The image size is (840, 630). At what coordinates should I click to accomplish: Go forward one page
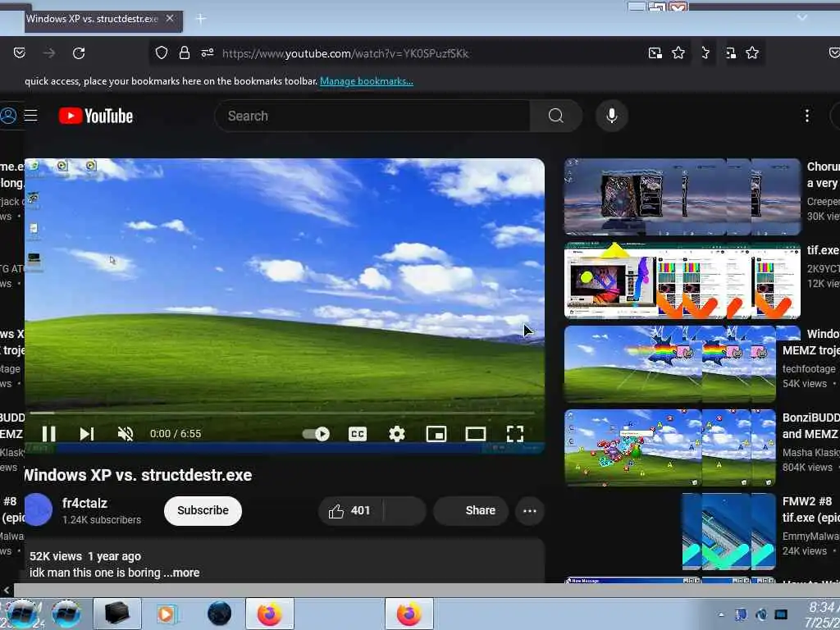[49, 53]
